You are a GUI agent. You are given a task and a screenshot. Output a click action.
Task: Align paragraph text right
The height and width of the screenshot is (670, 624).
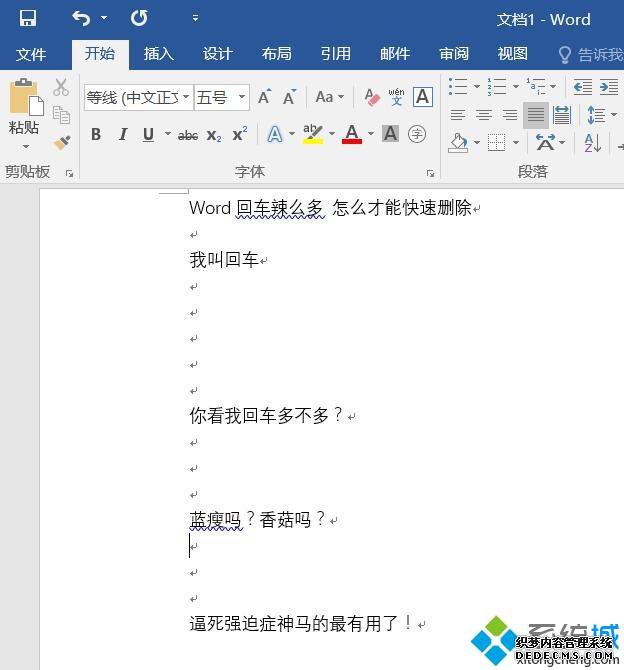point(509,115)
